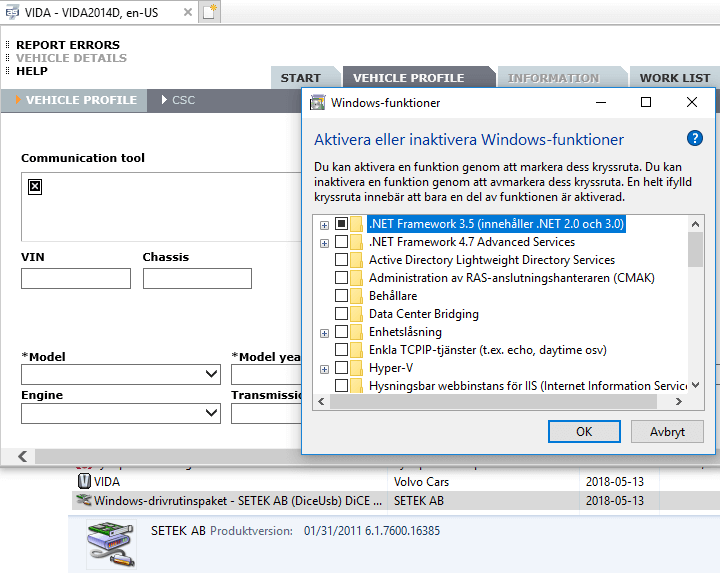Close the VIDA2014D browser tab
The height and width of the screenshot is (573, 720).
point(187,12)
